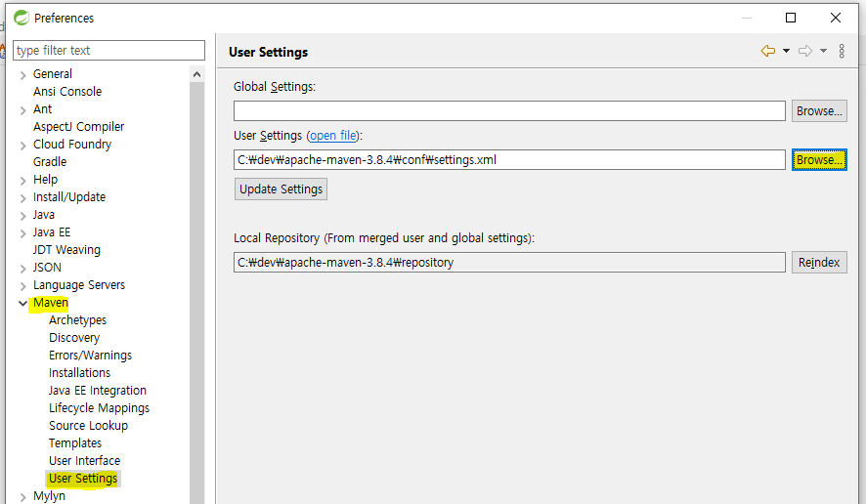866x504 pixels.
Task: Expand the Java EE tree node
Action: coord(22,233)
